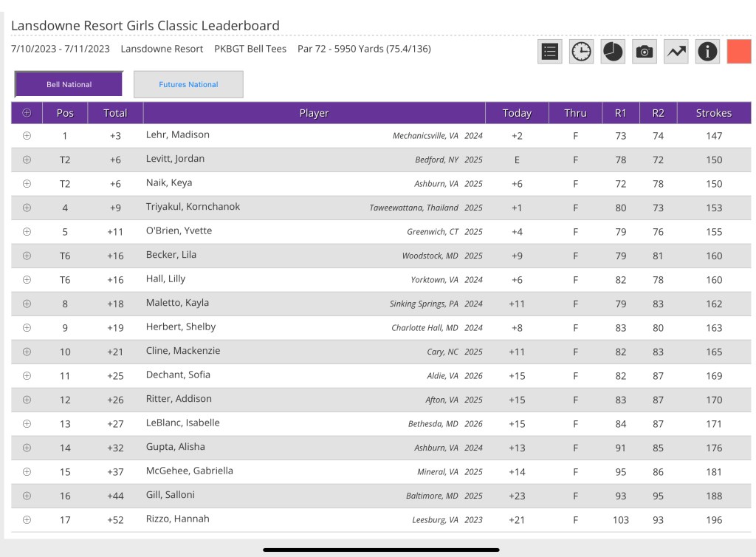Expand Keya Naik's row details
This screenshot has width=756, height=557.
pyautogui.click(x=27, y=184)
